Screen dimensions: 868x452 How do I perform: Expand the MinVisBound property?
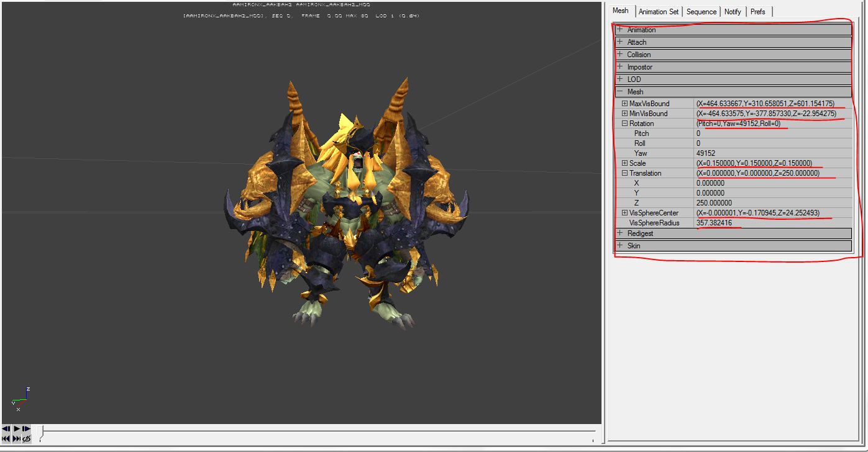(x=625, y=114)
